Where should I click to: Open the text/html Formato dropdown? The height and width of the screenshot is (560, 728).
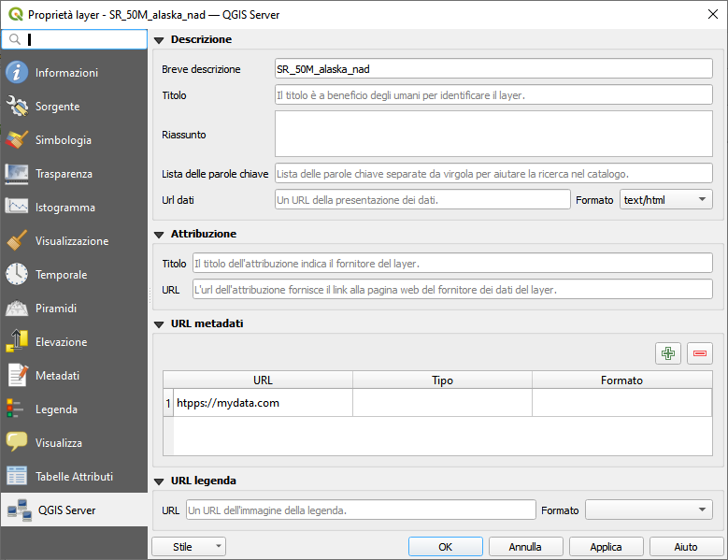pos(665,200)
